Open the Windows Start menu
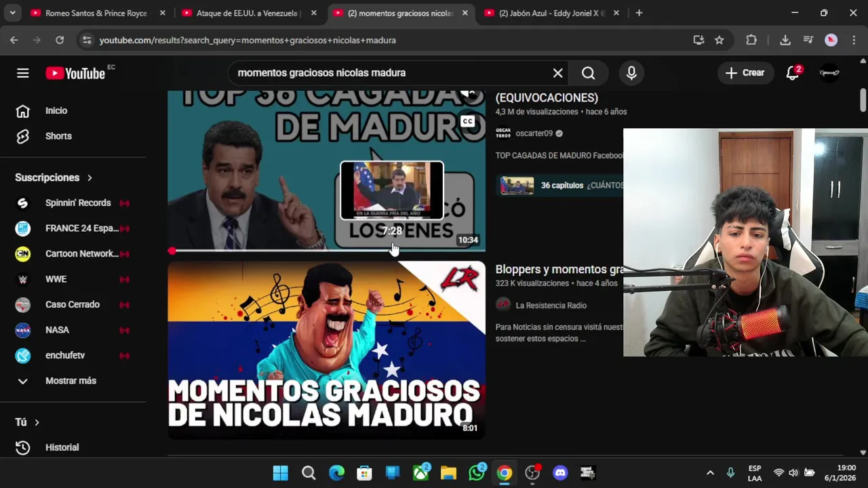 280,472
